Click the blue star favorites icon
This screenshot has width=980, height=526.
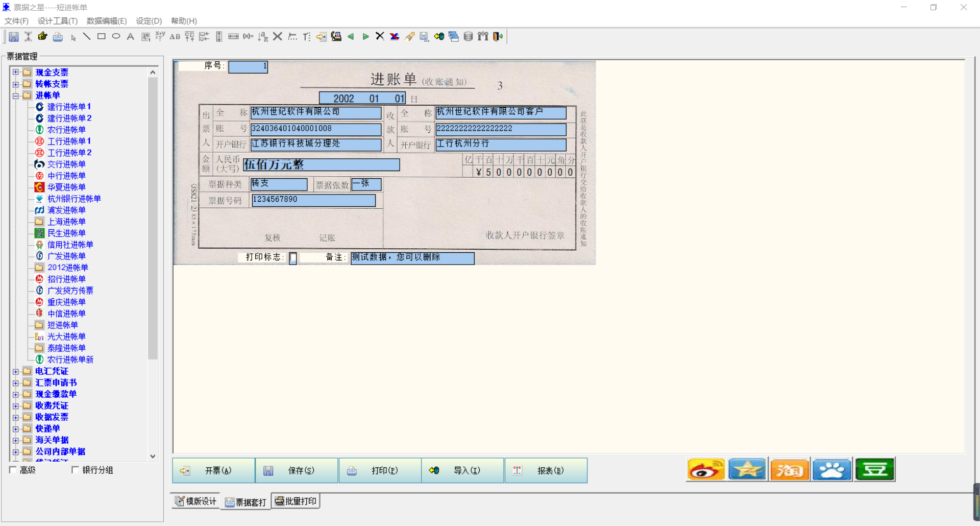point(747,469)
